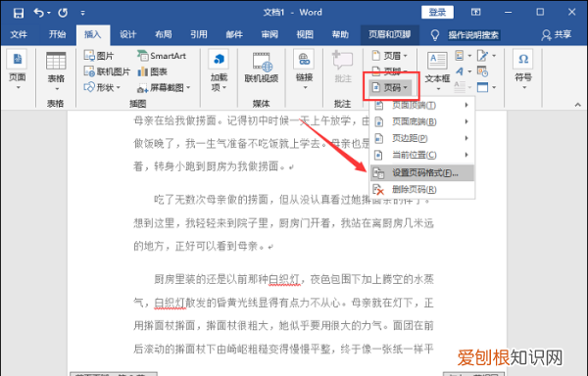Switch to the 邮件 tab
The width and height of the screenshot is (588, 376).
point(234,34)
